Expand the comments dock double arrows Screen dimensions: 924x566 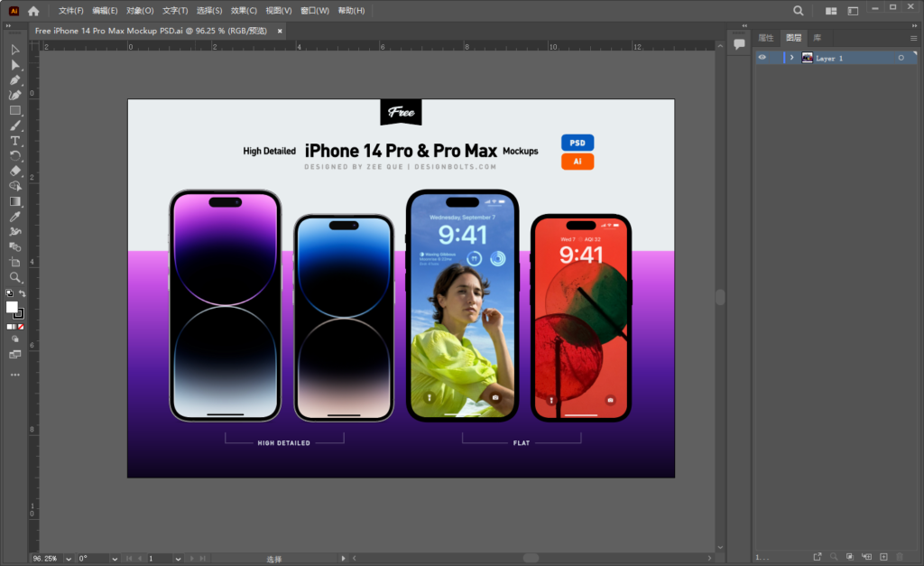click(x=744, y=26)
